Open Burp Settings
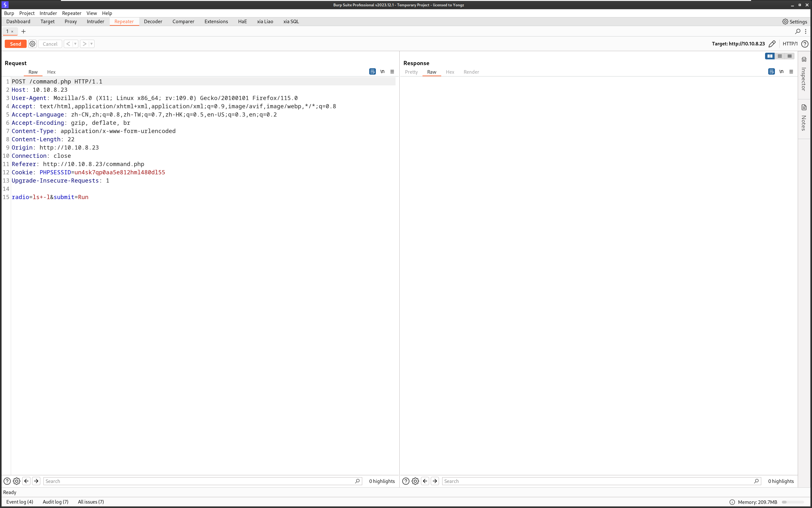This screenshot has height=508, width=812. [795, 22]
